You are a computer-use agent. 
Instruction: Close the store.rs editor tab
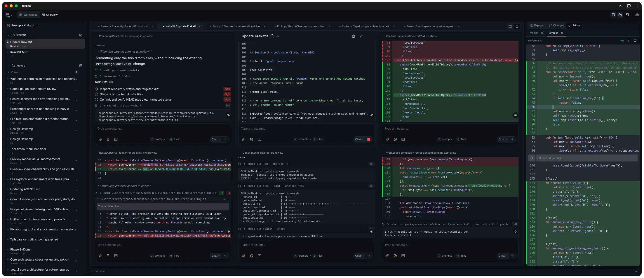tap(562, 33)
